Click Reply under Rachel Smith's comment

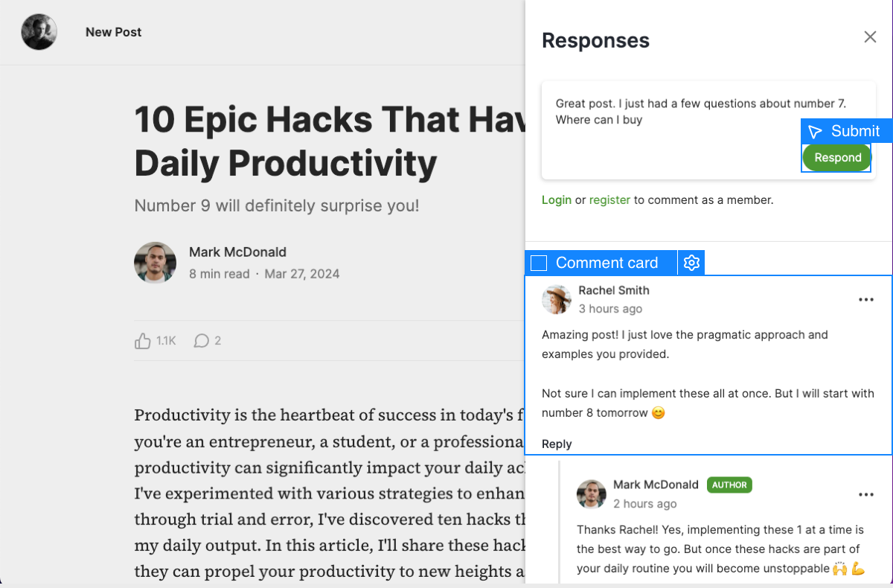(557, 444)
